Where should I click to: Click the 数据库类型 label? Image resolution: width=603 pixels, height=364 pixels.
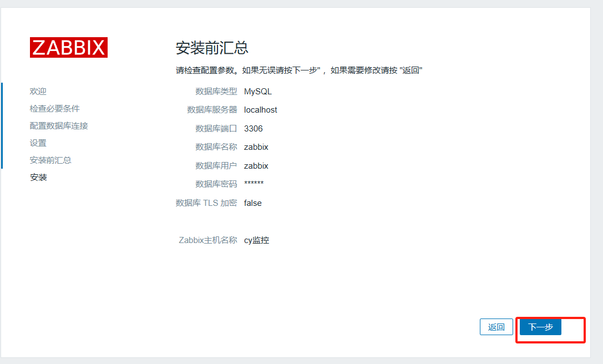tap(216, 92)
